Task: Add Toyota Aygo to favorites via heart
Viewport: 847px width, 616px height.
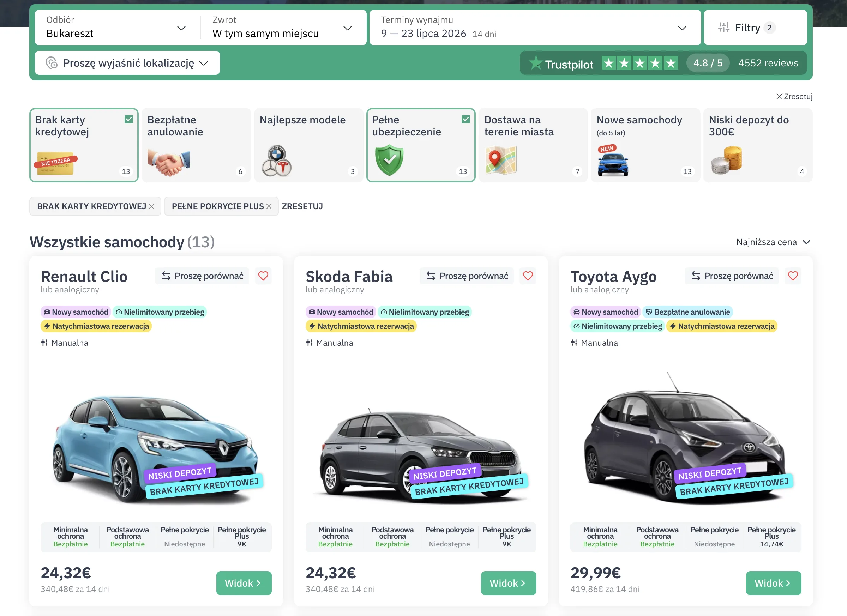Action: (x=793, y=276)
